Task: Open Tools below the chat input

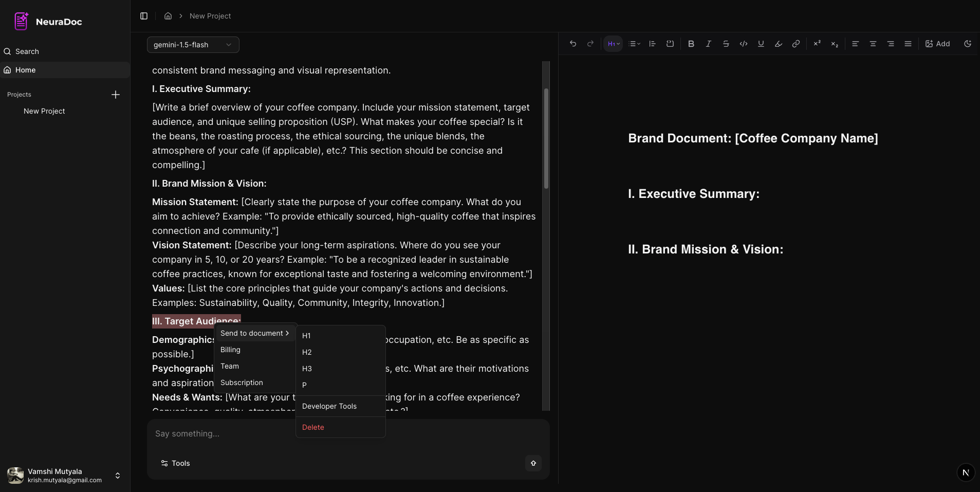Action: click(x=175, y=463)
